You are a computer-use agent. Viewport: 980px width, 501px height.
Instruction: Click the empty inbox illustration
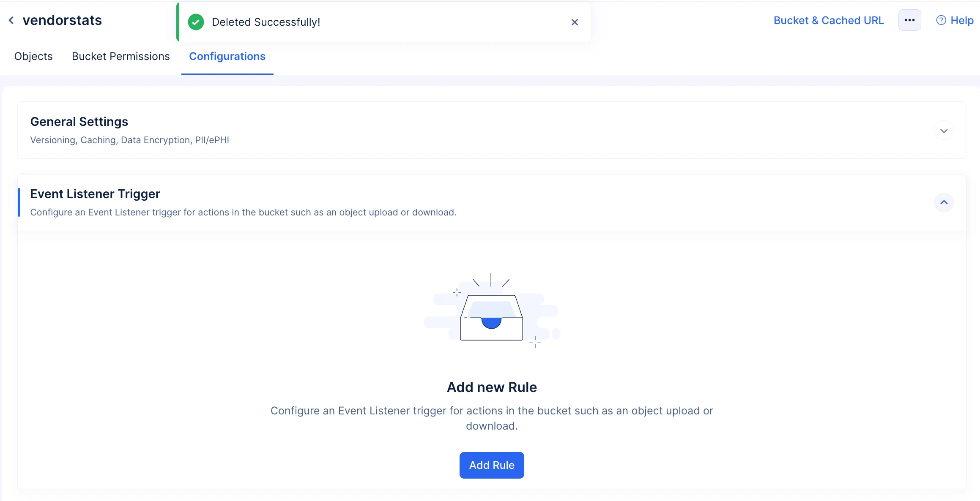(x=492, y=310)
